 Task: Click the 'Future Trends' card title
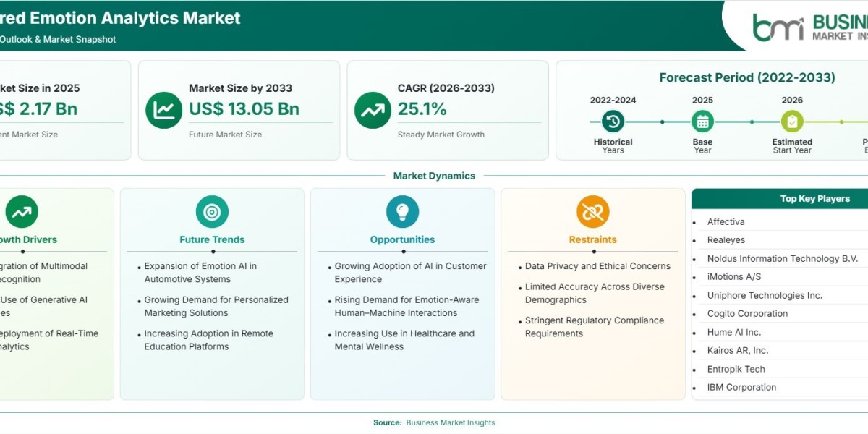coord(212,239)
